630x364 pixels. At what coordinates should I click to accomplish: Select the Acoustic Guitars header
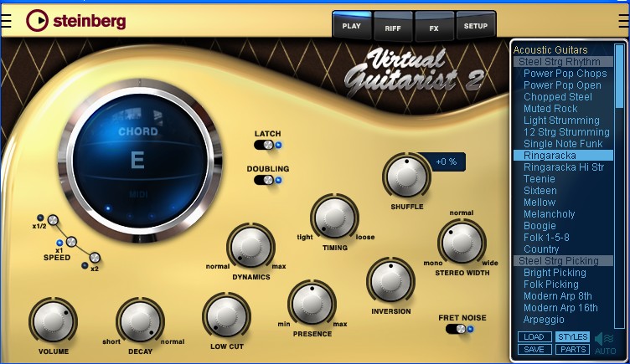point(550,49)
